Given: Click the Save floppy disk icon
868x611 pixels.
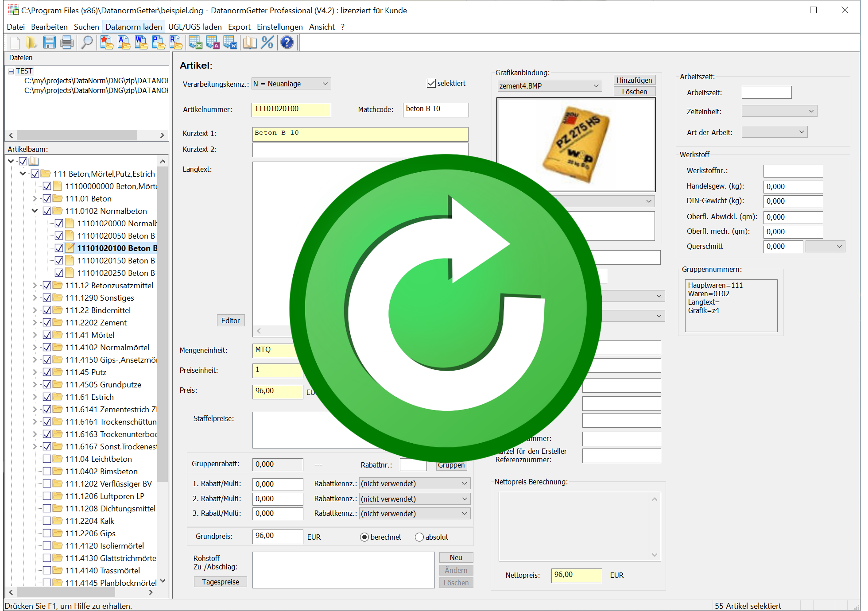Looking at the screenshot, I should 49,43.
